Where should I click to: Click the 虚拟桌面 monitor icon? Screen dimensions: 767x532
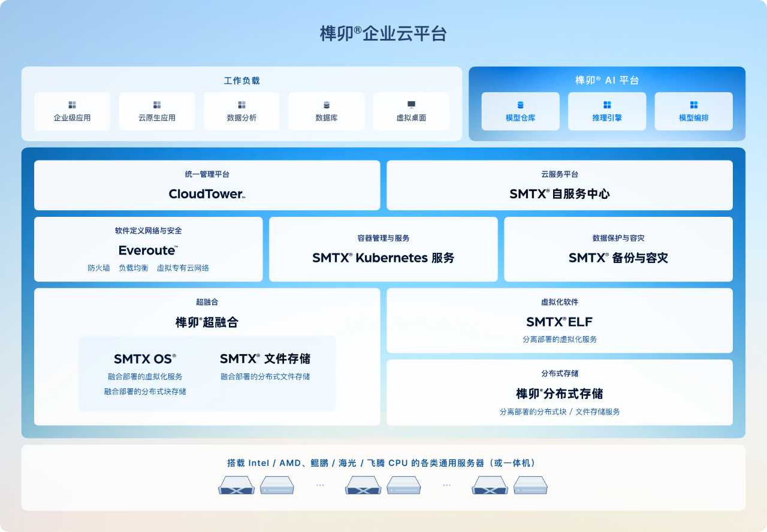tap(411, 105)
